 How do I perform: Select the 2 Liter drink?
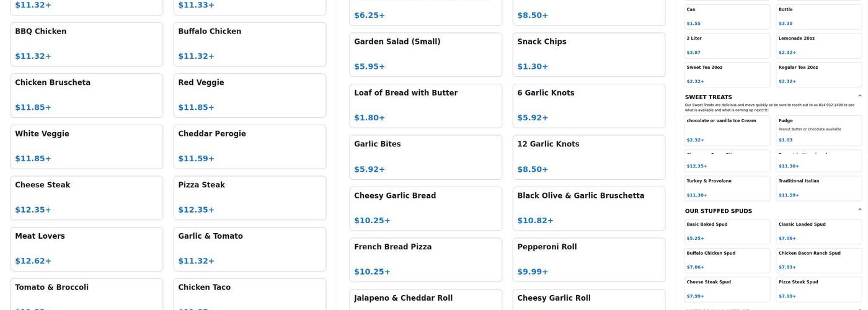[x=727, y=45]
